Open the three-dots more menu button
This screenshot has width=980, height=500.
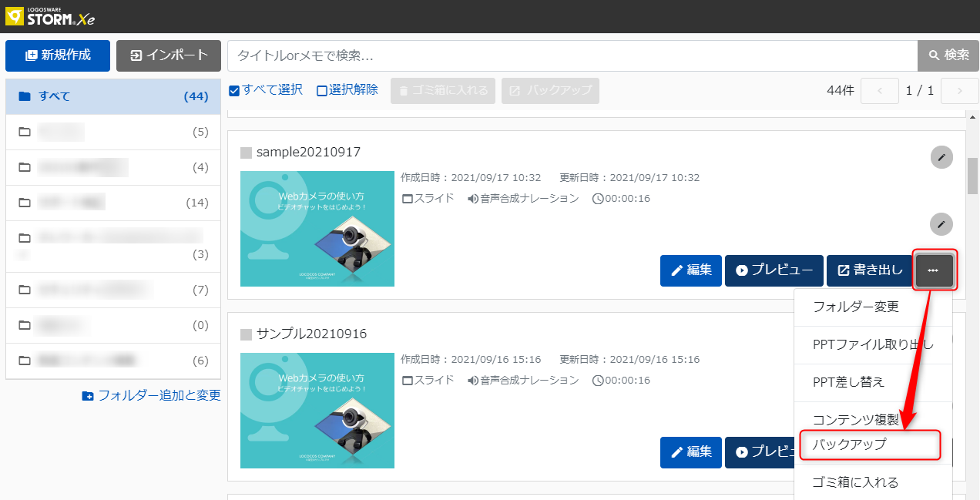pyautogui.click(x=934, y=270)
